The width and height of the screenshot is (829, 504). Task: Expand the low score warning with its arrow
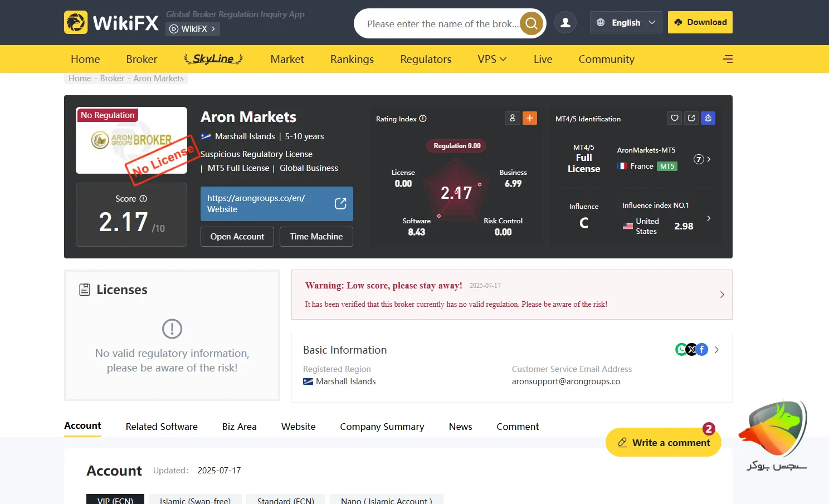click(722, 295)
